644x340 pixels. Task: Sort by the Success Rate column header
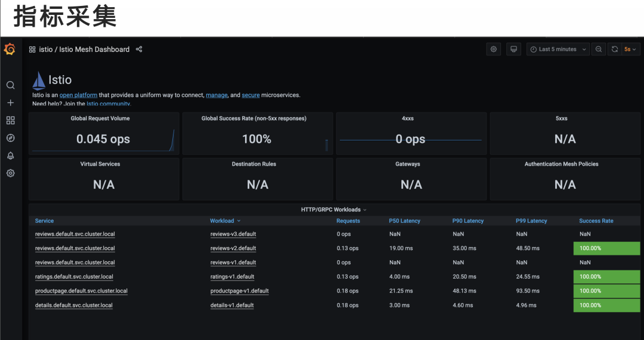(596, 221)
